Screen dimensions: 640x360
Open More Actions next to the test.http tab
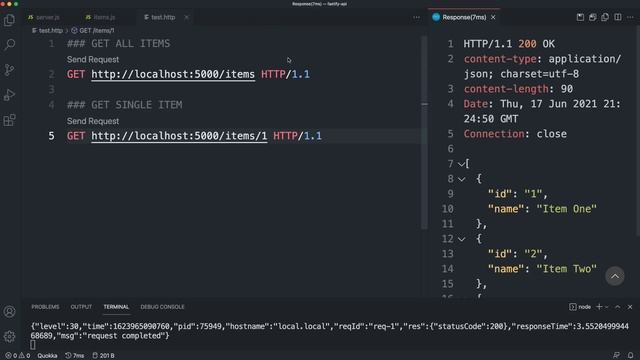416,17
